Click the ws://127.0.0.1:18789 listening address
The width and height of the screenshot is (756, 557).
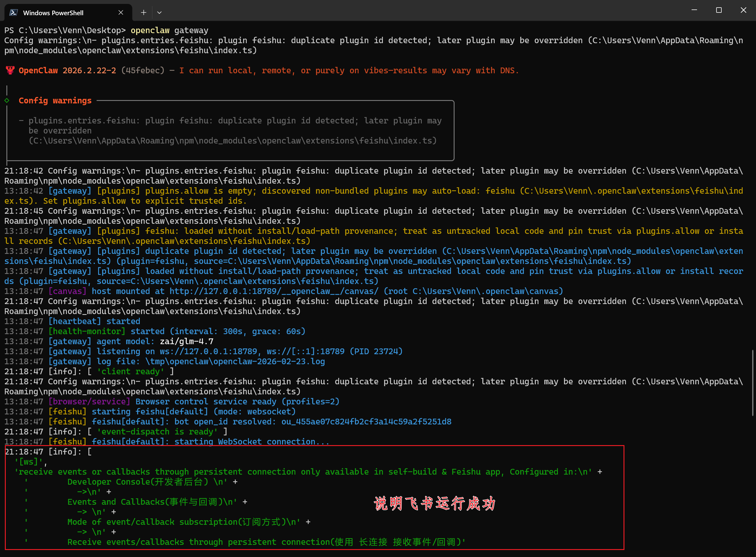(x=208, y=351)
